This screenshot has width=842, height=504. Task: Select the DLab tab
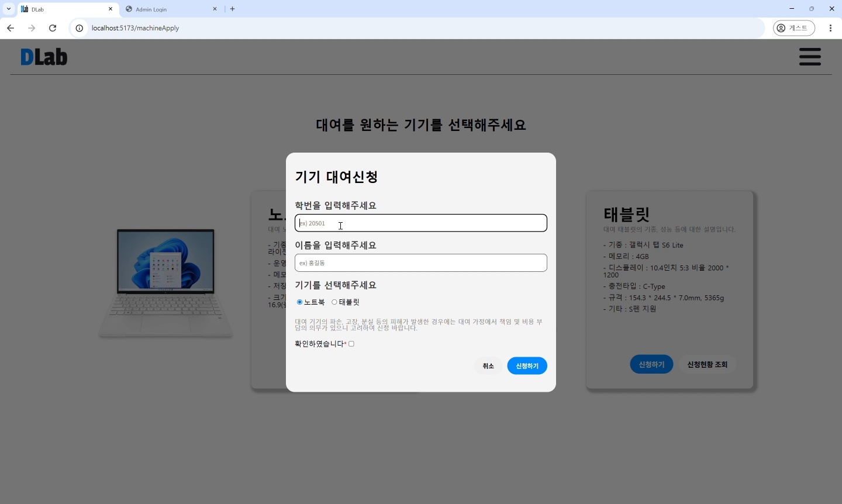pyautogui.click(x=67, y=9)
